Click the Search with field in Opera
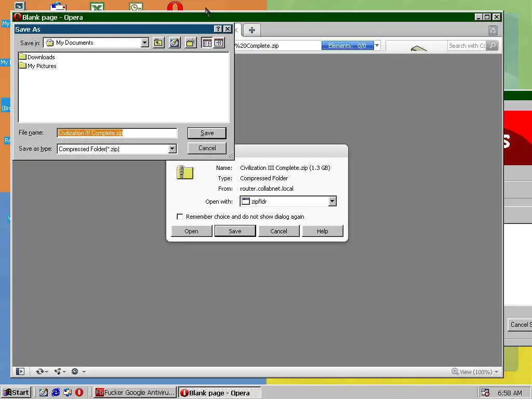 pyautogui.click(x=467, y=46)
